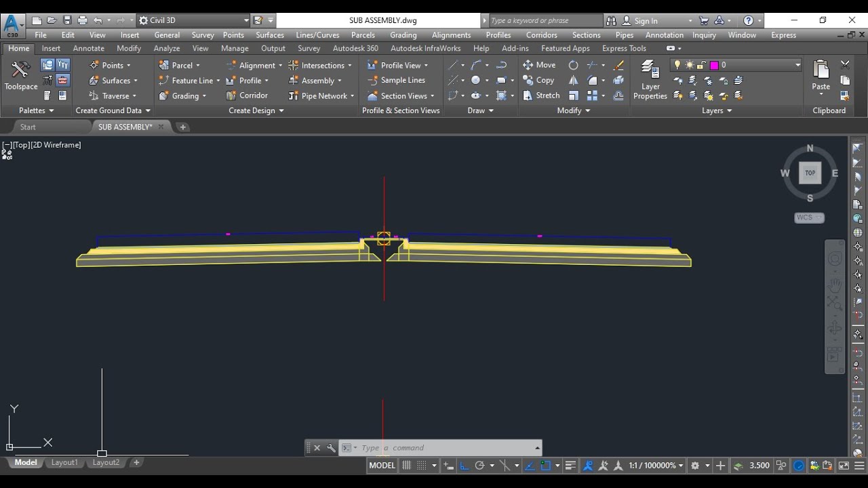This screenshot has width=868, height=488.
Task: Click the Customize wrench icon on command line
Action: (331, 448)
